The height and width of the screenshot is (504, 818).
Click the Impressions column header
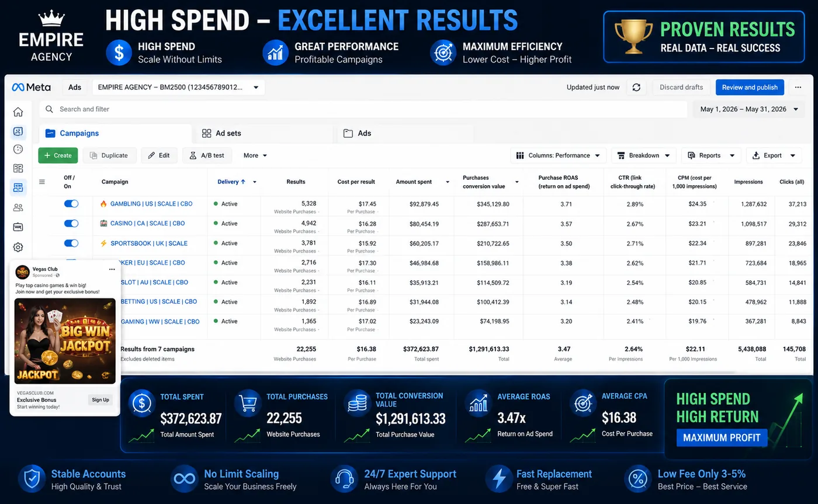748,182
